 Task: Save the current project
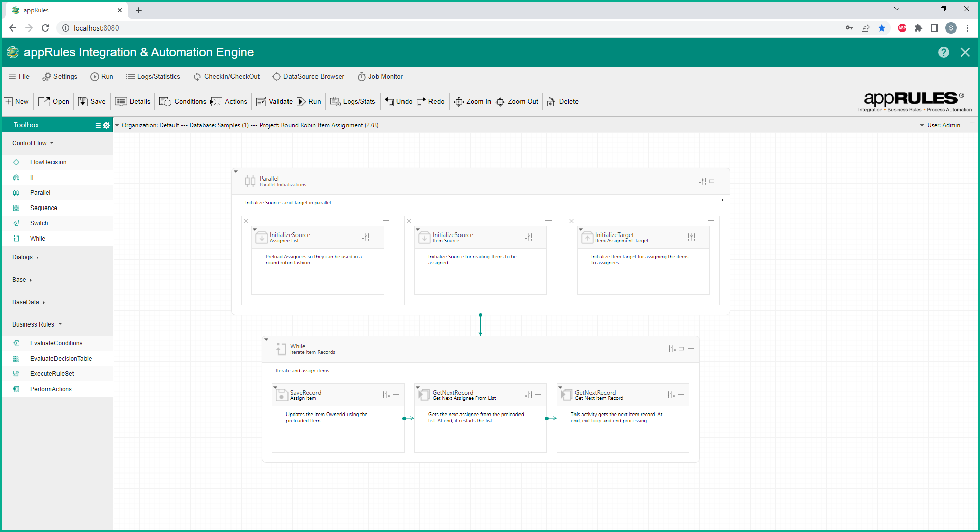(92, 102)
